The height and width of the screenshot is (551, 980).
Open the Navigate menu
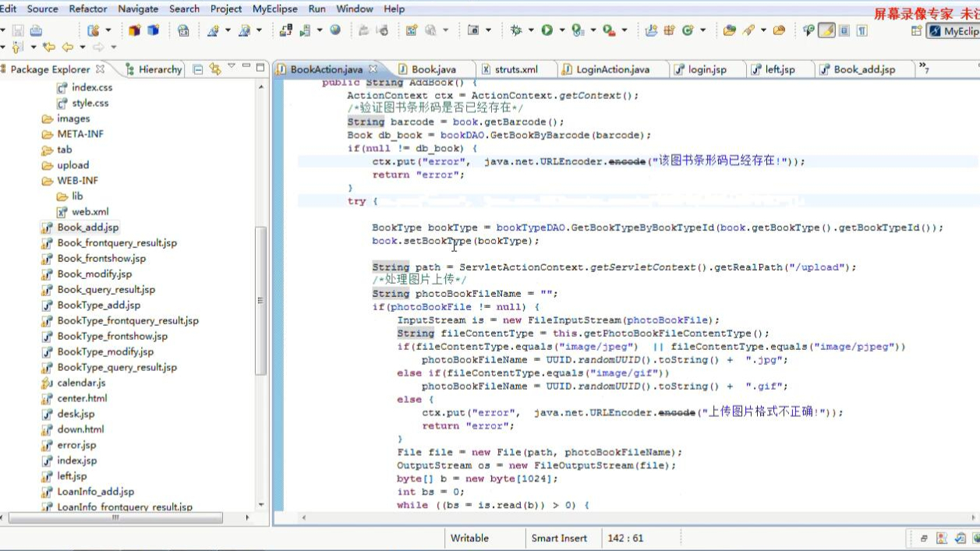(138, 9)
